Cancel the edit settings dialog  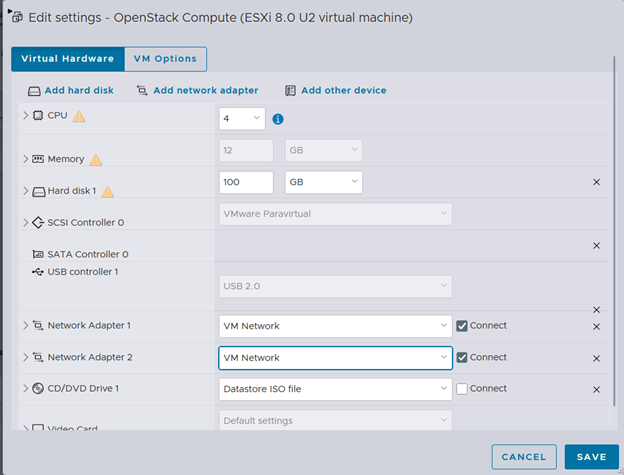tap(524, 457)
